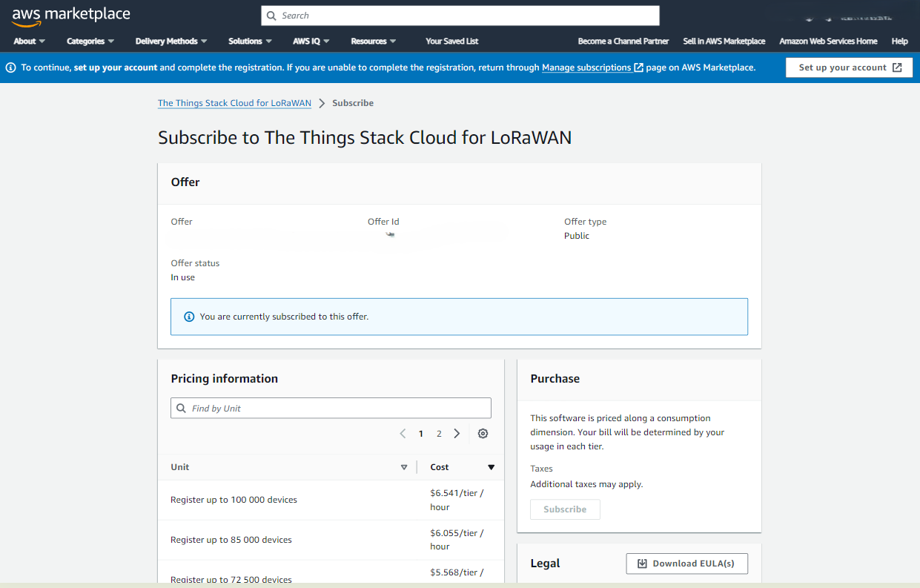Click The Things Stack Cloud breadcrumb link
Viewport: 920px width, 588px height.
tap(234, 103)
